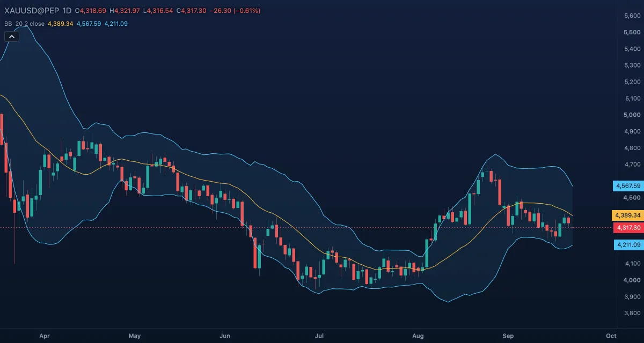Collapse the indicator legend with the chevron button
This screenshot has height=343, width=644.
point(12,36)
